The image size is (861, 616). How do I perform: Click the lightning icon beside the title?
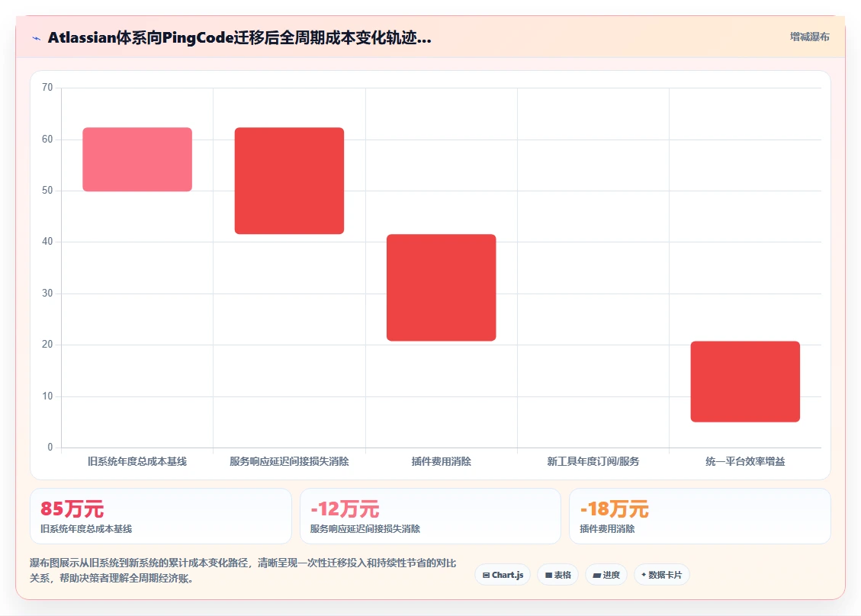37,38
